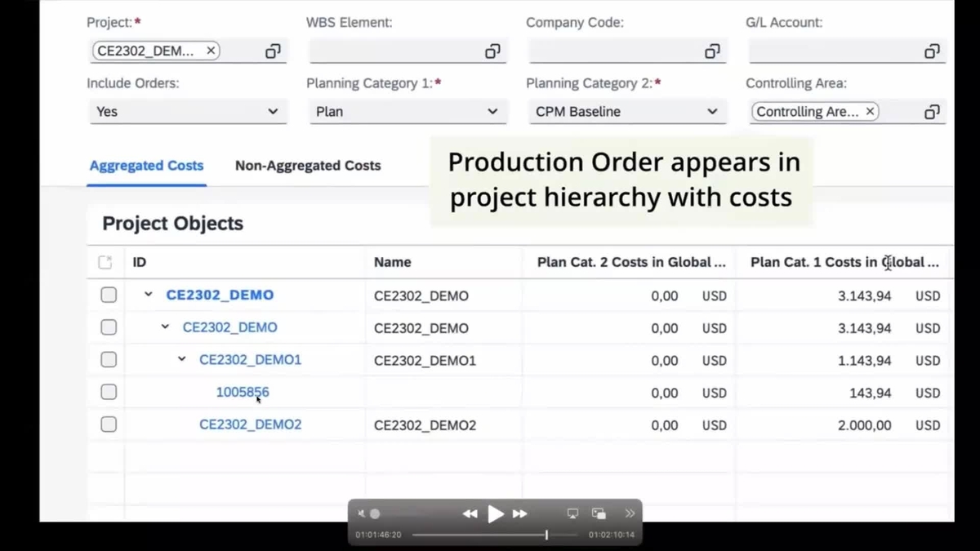Image resolution: width=980 pixels, height=551 pixels.
Task: Open the Planning Category 1 dropdown
Action: click(x=492, y=111)
